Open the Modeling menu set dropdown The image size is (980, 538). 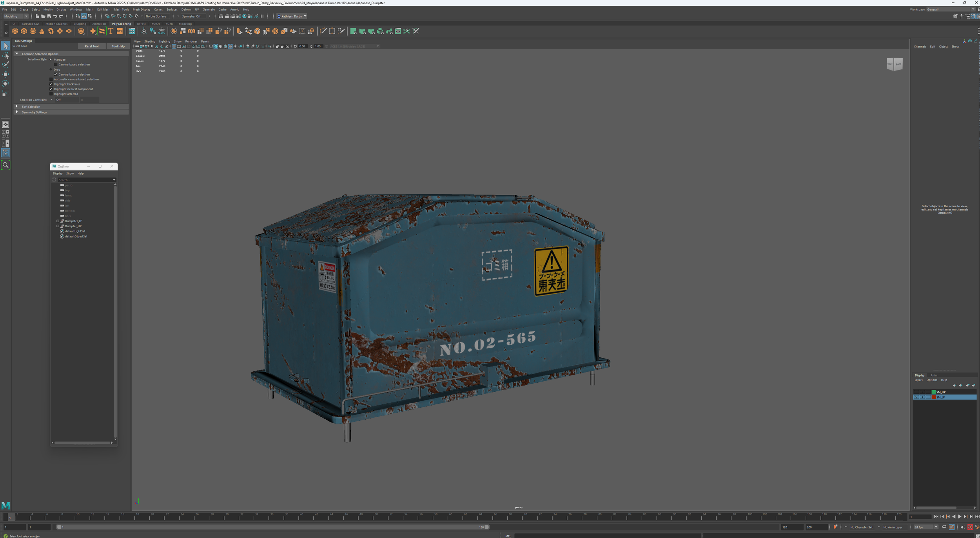click(x=16, y=16)
